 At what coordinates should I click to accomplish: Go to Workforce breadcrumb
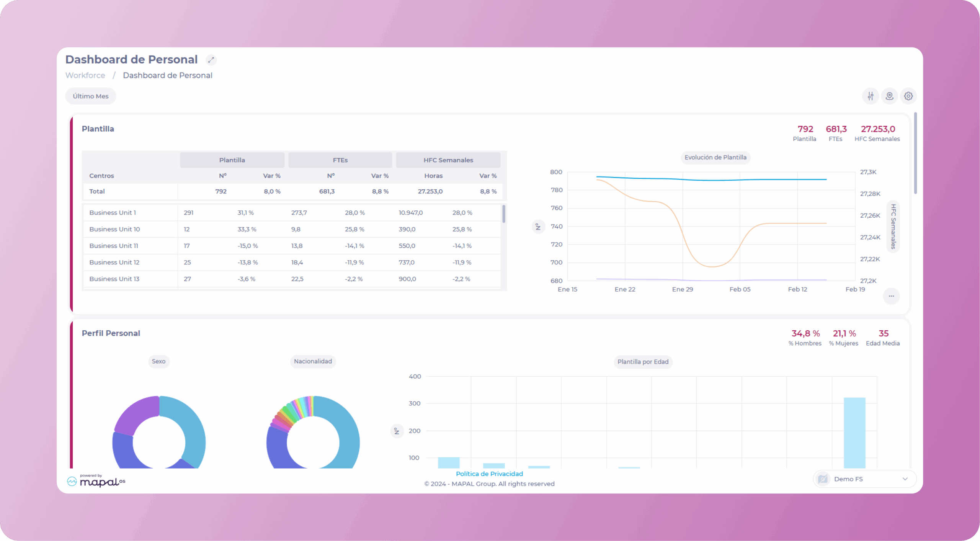(85, 75)
